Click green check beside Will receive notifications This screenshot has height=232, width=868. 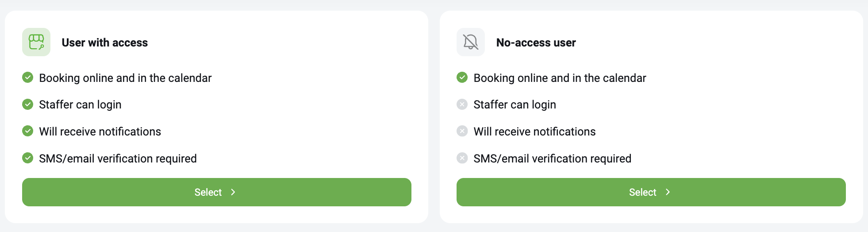coord(28,131)
